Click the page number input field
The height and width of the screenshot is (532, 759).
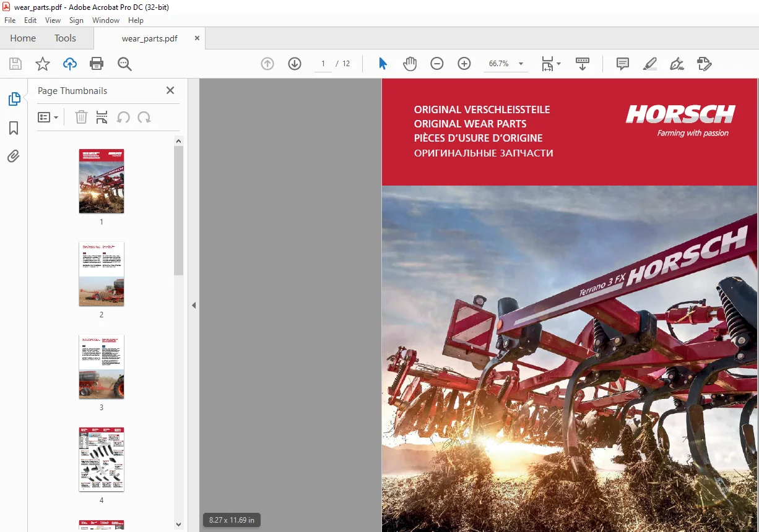point(323,64)
